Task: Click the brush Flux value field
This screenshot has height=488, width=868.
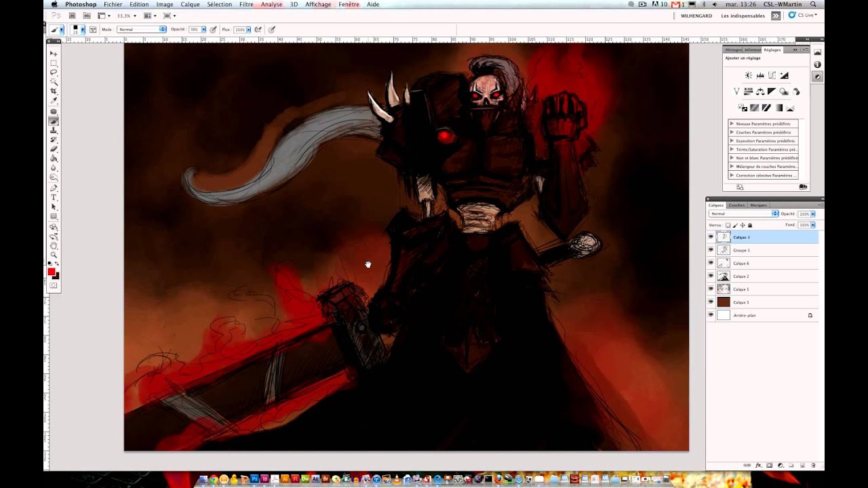Action: tap(240, 29)
